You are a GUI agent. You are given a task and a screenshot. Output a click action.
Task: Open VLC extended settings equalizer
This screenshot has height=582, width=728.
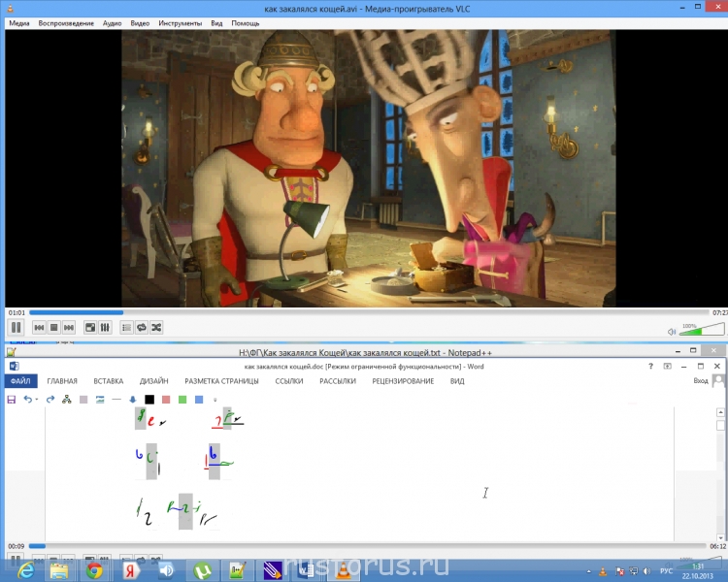(x=104, y=328)
